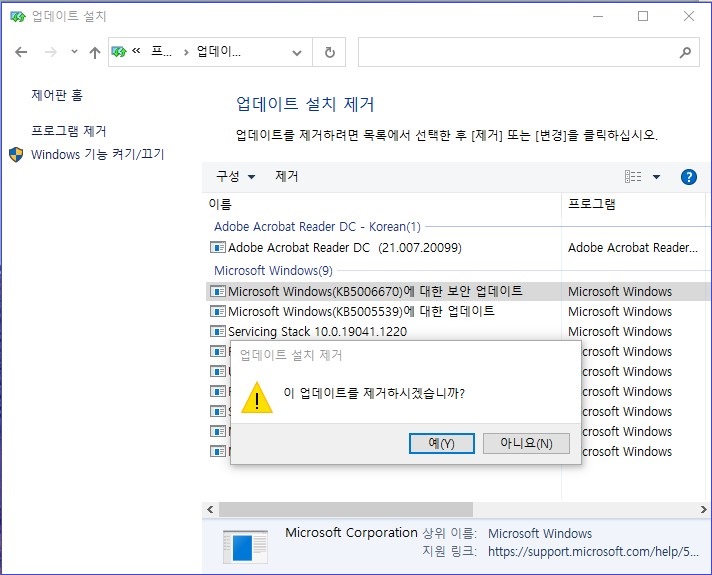Click Microsoft Windows cell in Servicing Stack row
The image size is (712, 575).
620,332
